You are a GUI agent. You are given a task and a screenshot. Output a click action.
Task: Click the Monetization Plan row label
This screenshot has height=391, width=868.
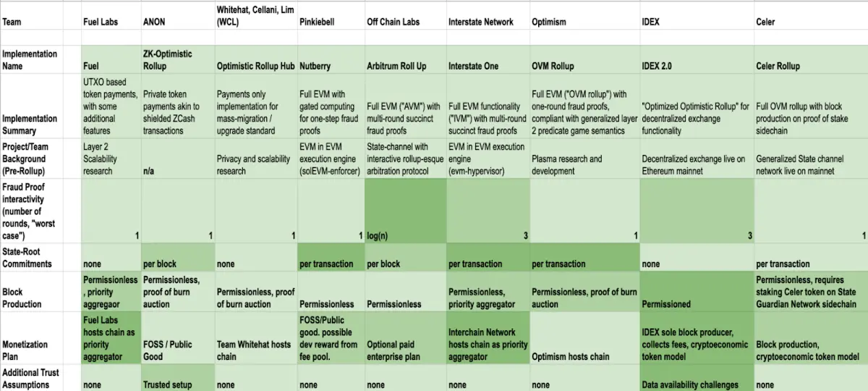click(41, 337)
